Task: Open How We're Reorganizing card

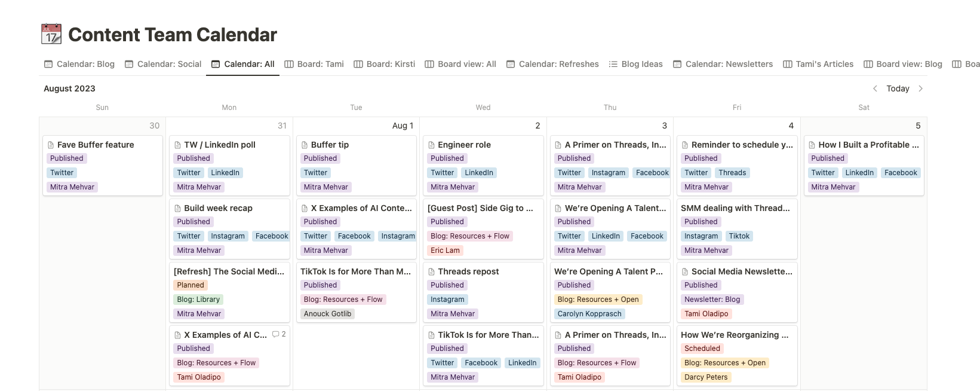Action: click(735, 335)
